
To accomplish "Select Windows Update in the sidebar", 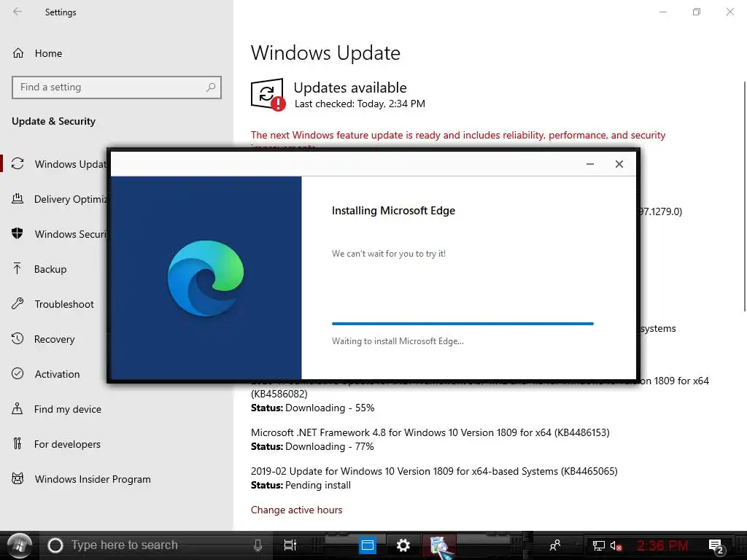I will tap(60, 164).
